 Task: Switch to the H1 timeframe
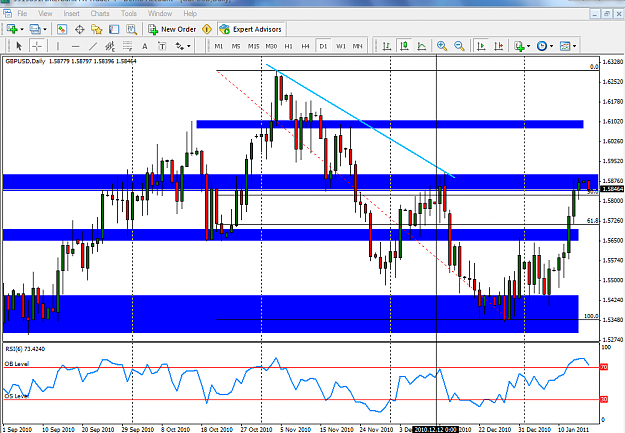pyautogui.click(x=288, y=46)
